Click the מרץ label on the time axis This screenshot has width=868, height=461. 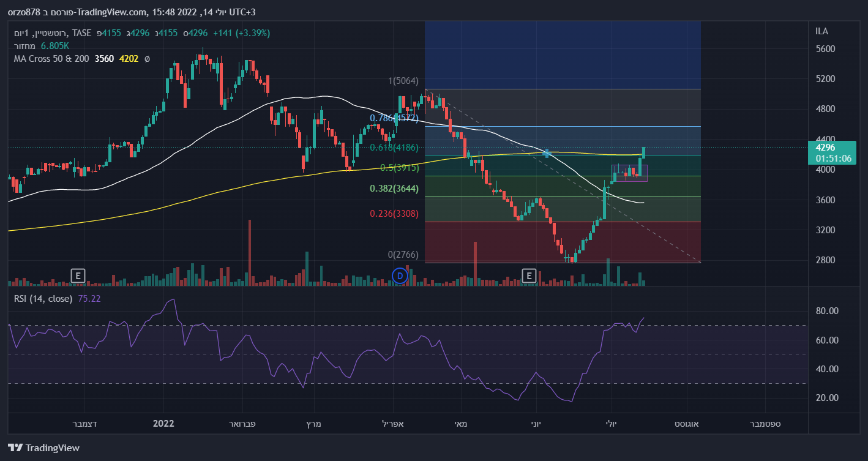313,424
